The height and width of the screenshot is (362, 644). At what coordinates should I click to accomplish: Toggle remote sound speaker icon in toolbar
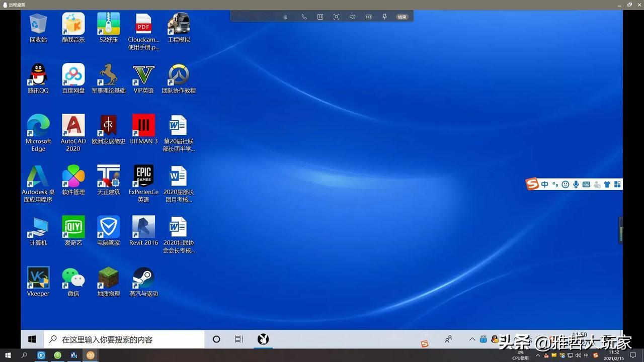(352, 17)
